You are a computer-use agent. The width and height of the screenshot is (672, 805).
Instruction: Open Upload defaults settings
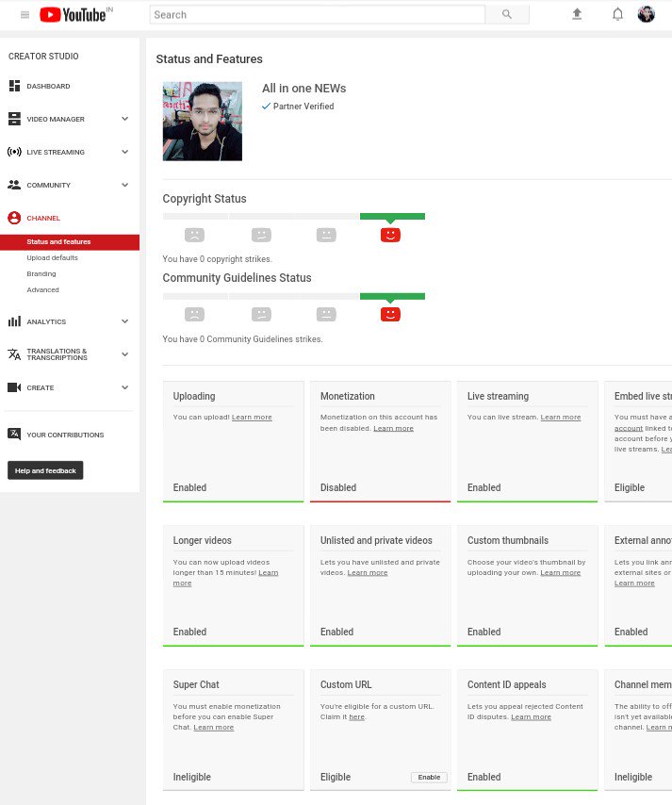53,257
